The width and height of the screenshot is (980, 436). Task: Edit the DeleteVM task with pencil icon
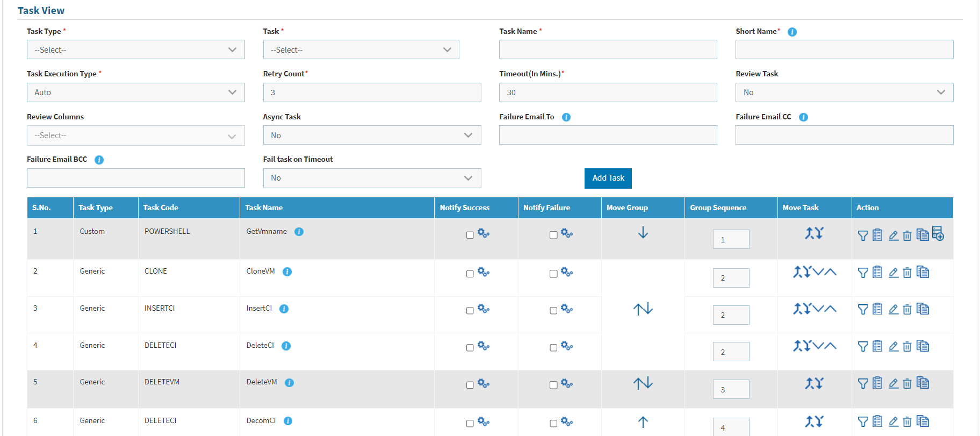(x=893, y=383)
